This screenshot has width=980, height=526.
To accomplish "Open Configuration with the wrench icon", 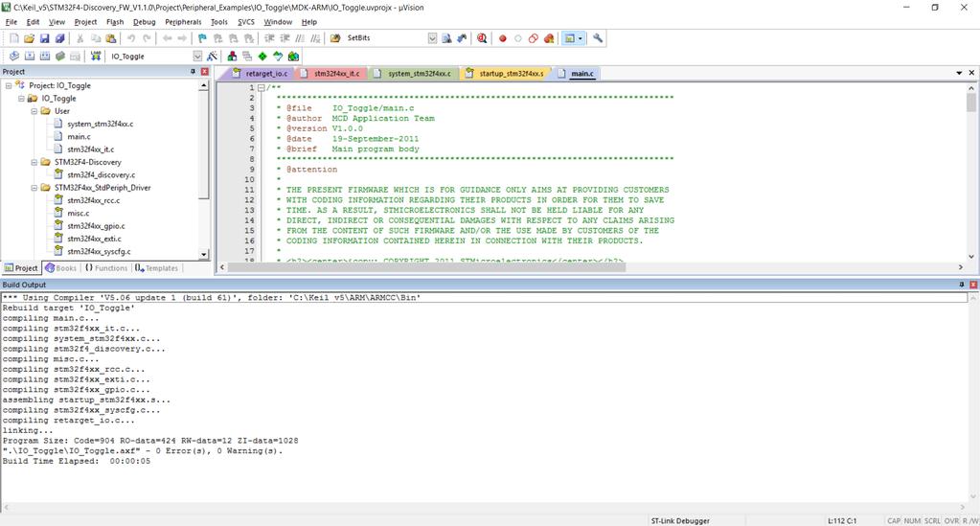I will pos(598,38).
